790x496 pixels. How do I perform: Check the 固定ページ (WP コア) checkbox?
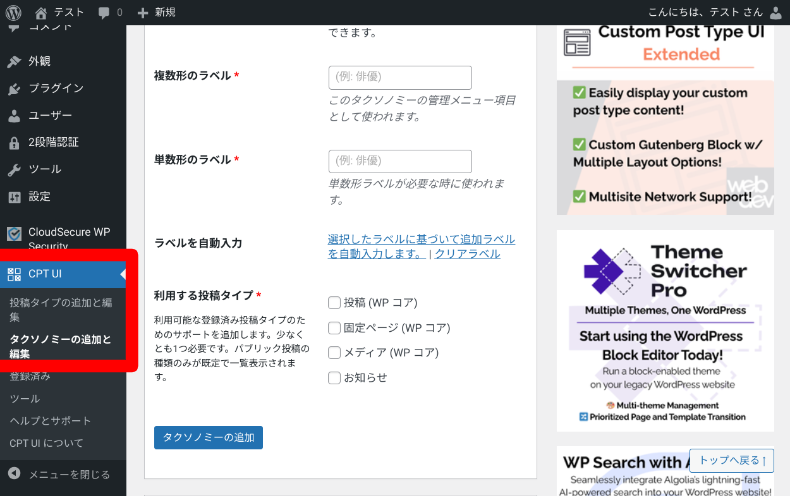pyautogui.click(x=334, y=328)
